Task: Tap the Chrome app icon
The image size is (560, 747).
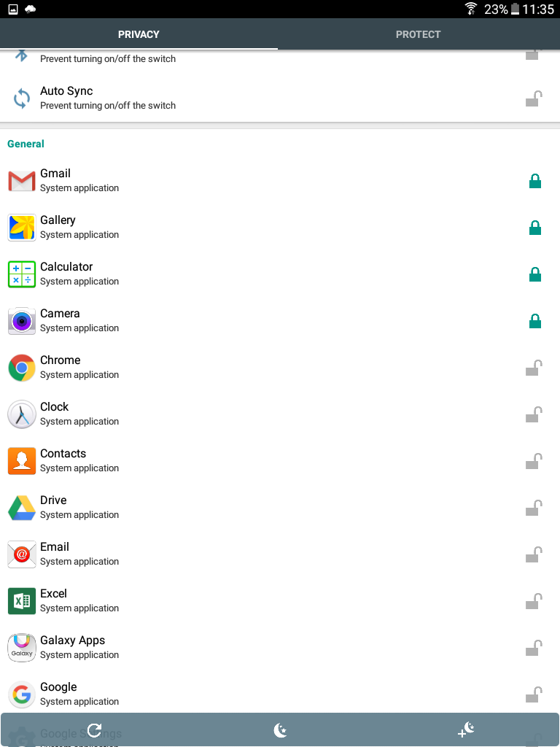Action: click(22, 368)
